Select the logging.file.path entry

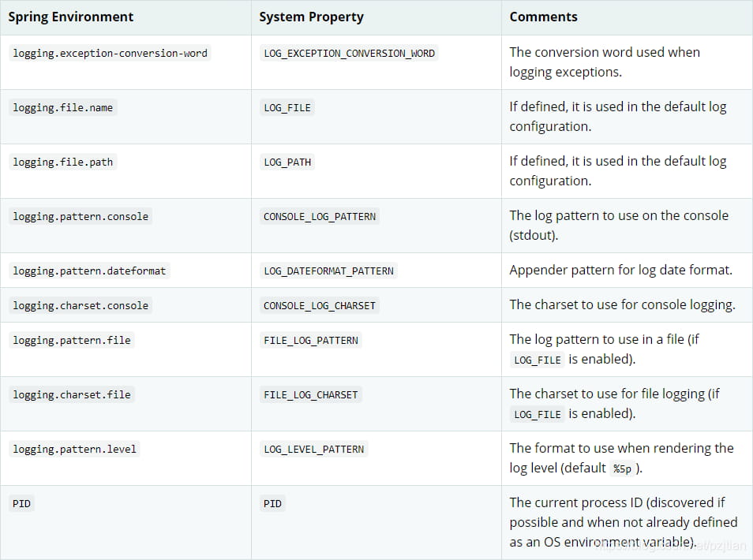[x=62, y=162]
